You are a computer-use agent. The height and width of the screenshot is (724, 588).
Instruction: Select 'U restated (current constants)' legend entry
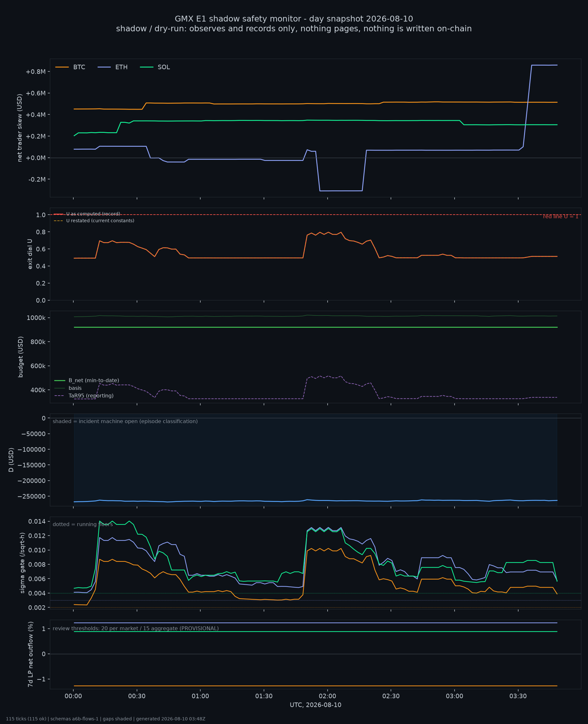(x=100, y=221)
